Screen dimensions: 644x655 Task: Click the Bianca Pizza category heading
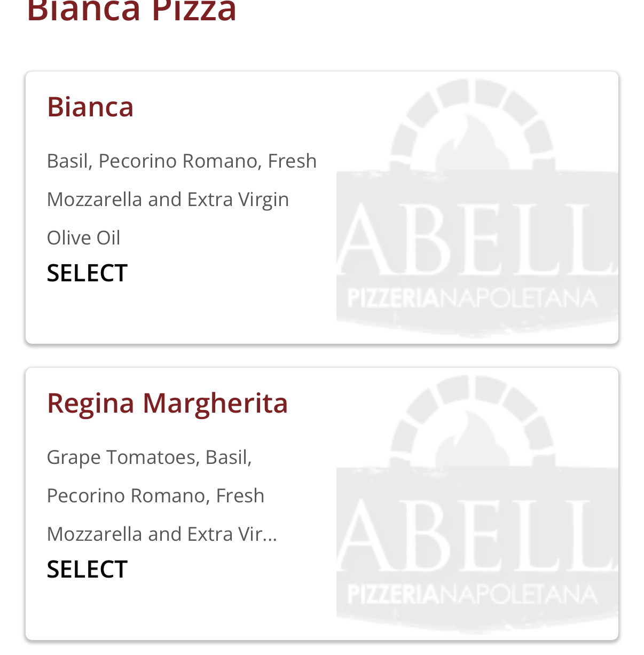coord(131,11)
